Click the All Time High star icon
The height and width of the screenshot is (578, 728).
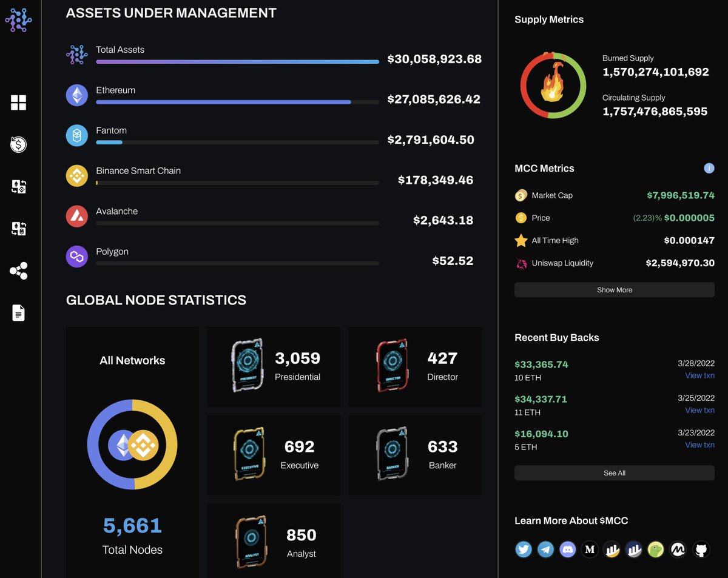tap(521, 240)
